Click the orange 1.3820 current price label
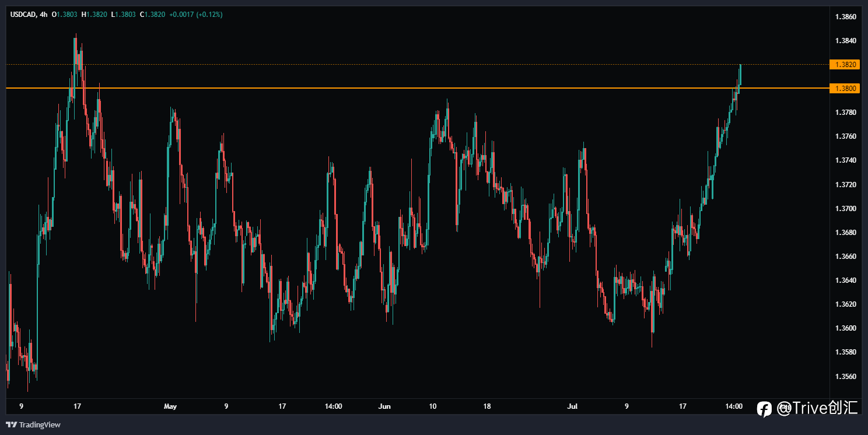Screen dimensions: 868x435 (845, 64)
